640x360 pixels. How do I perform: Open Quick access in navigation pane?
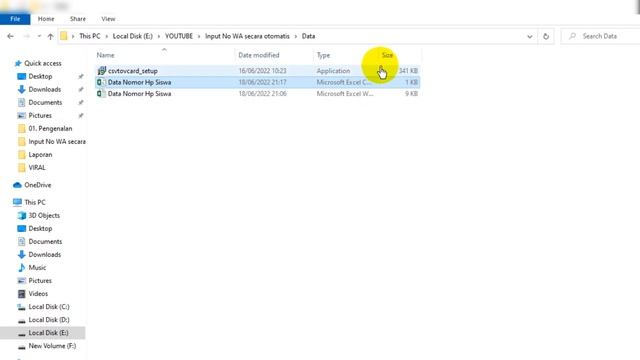(x=42, y=63)
